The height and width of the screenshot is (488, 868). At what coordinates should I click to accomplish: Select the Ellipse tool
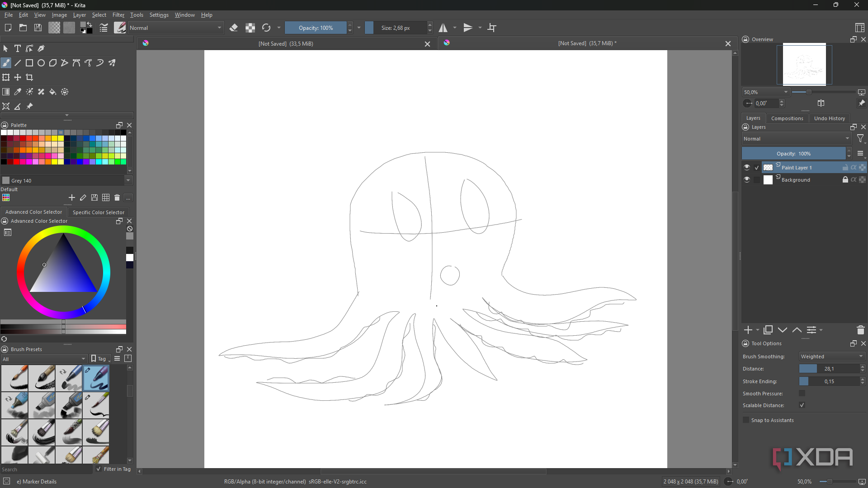[x=41, y=63]
